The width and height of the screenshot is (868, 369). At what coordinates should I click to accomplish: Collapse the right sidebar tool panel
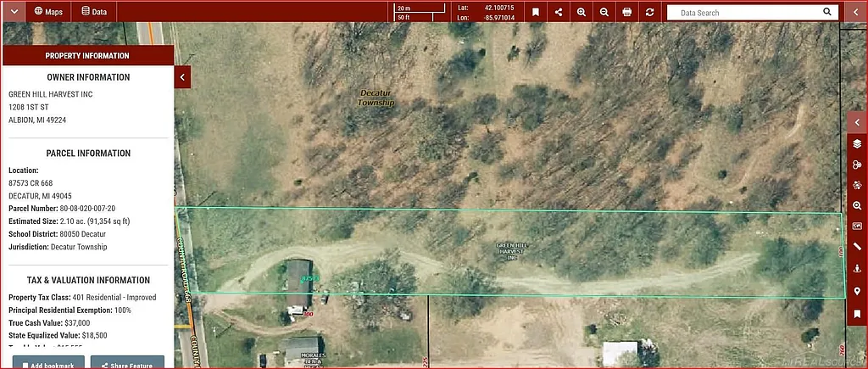[857, 121]
